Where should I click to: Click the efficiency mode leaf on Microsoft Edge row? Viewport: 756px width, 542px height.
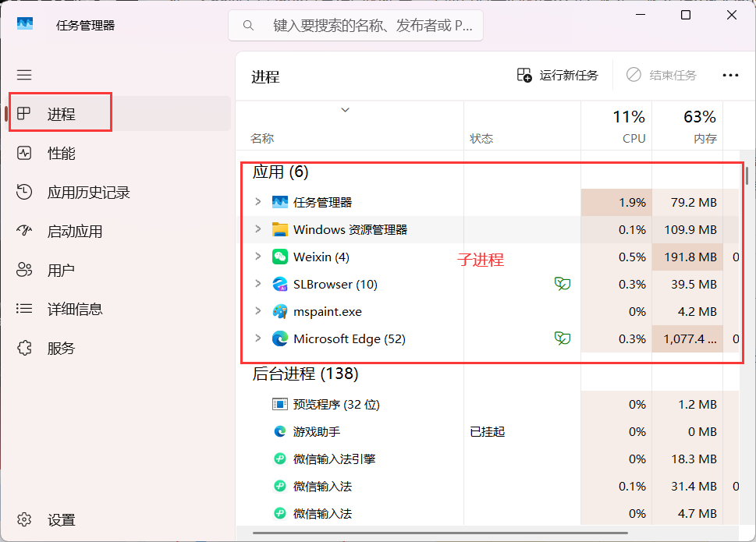pyautogui.click(x=563, y=338)
